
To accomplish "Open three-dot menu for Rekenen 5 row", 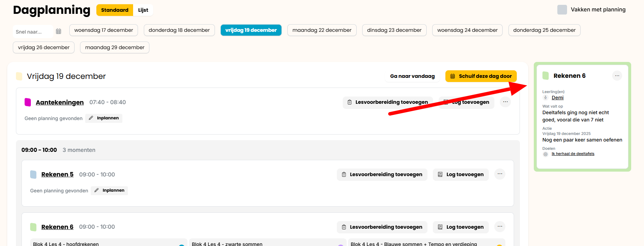I will [499, 174].
